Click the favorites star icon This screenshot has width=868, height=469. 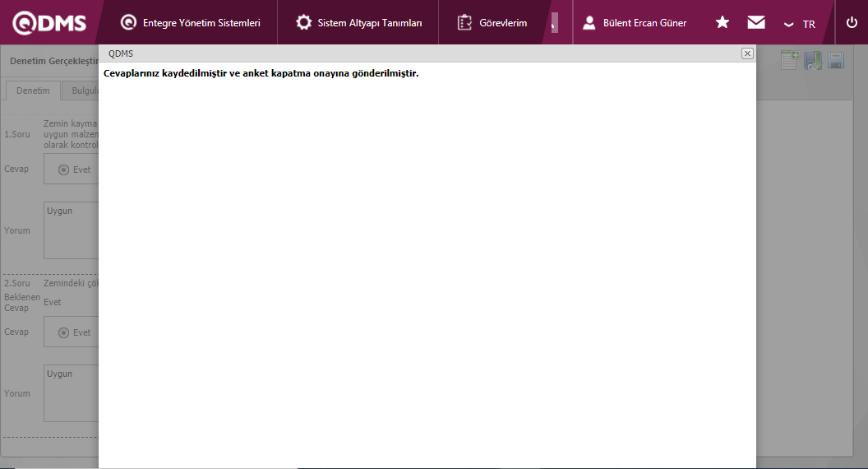[x=723, y=22]
